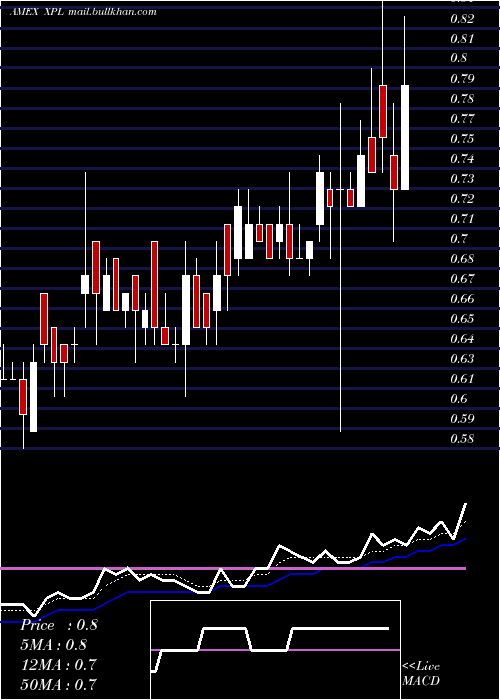Click the 0.61 price axis label
Viewport: 500px width, 700px height.
pos(462,379)
